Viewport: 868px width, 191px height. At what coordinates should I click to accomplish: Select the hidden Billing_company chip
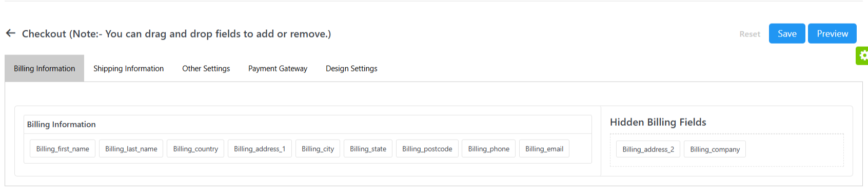click(715, 149)
